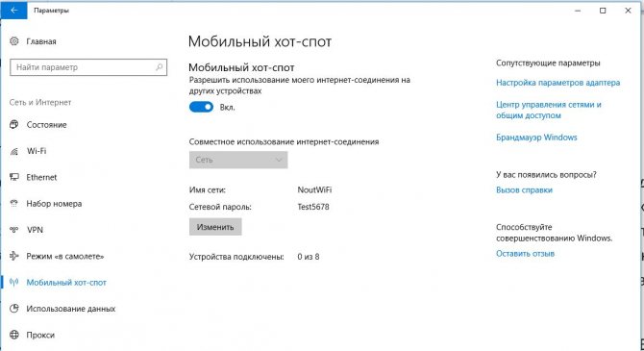Expand the Сеть sharing dropdown
Image resolution: width=644 pixels, height=351 pixels.
[238, 160]
